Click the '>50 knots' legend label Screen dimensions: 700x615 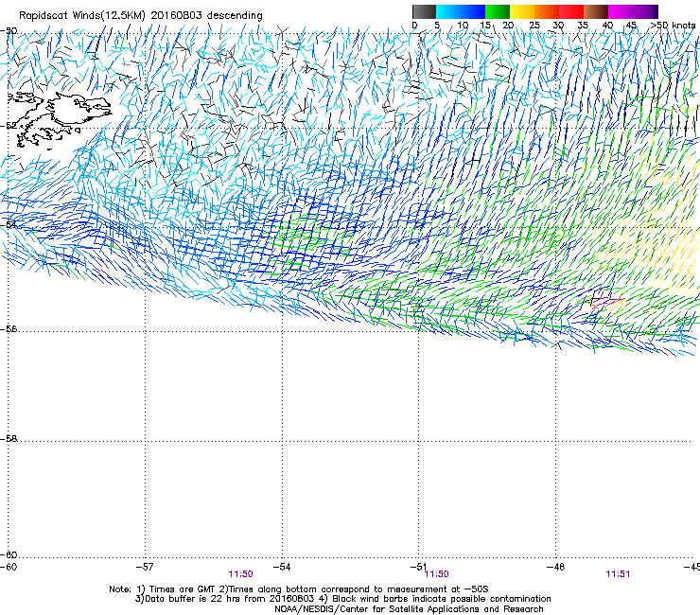pyautogui.click(x=673, y=26)
